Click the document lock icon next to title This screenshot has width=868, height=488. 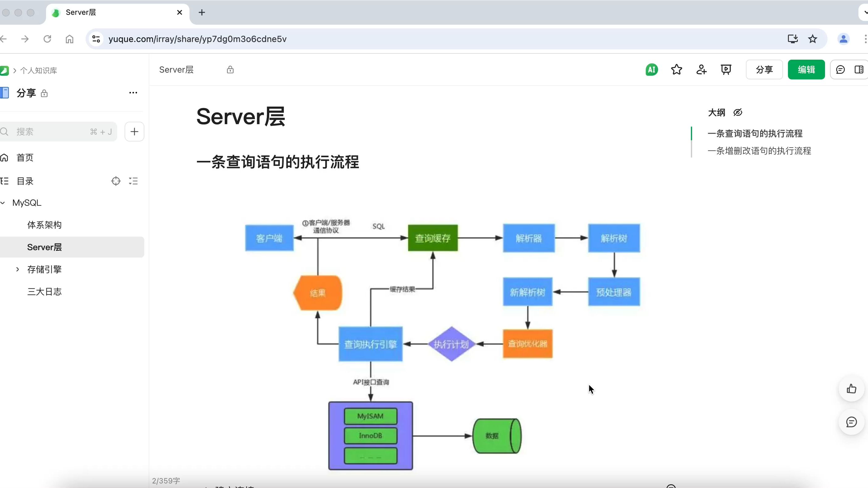coord(230,70)
